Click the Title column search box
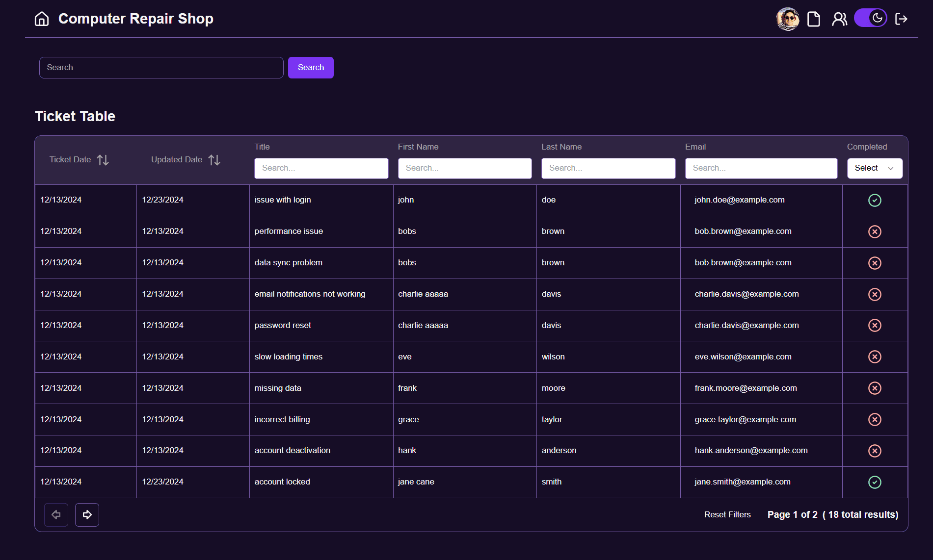This screenshot has width=933, height=560. (x=321, y=168)
